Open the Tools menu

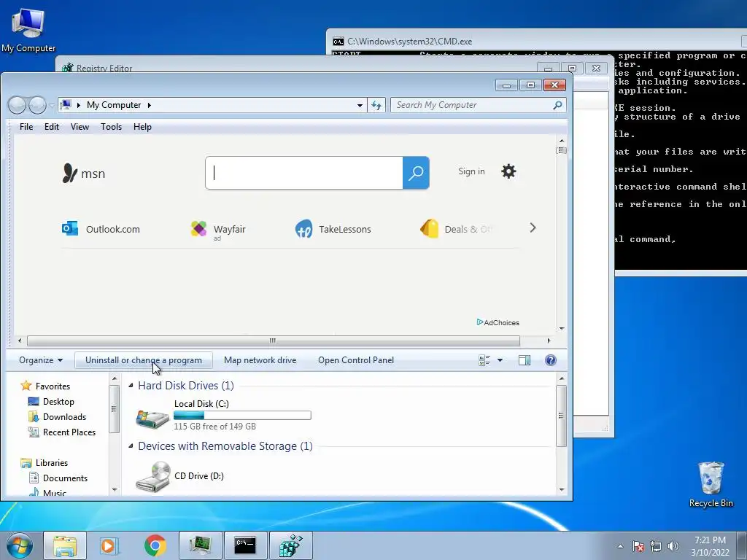tap(111, 127)
